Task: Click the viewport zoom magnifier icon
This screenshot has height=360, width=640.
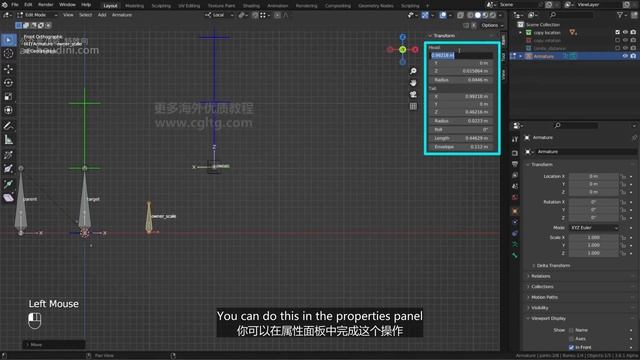Action: click(x=413, y=71)
